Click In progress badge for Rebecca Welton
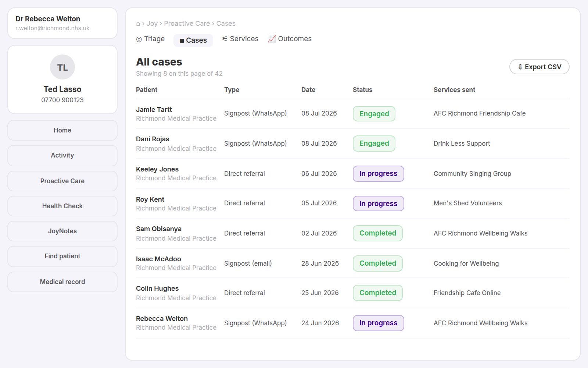Viewport: 588px width, 368px height. click(x=379, y=323)
